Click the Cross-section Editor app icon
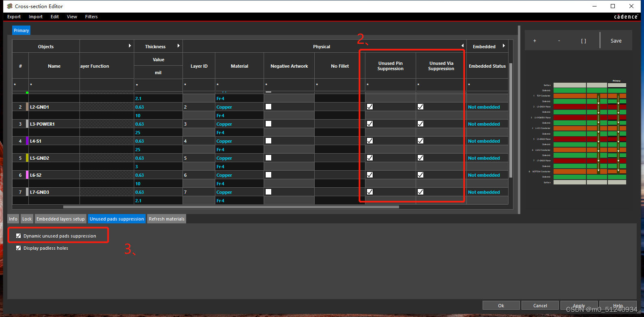The image size is (644, 317). click(x=10, y=6)
